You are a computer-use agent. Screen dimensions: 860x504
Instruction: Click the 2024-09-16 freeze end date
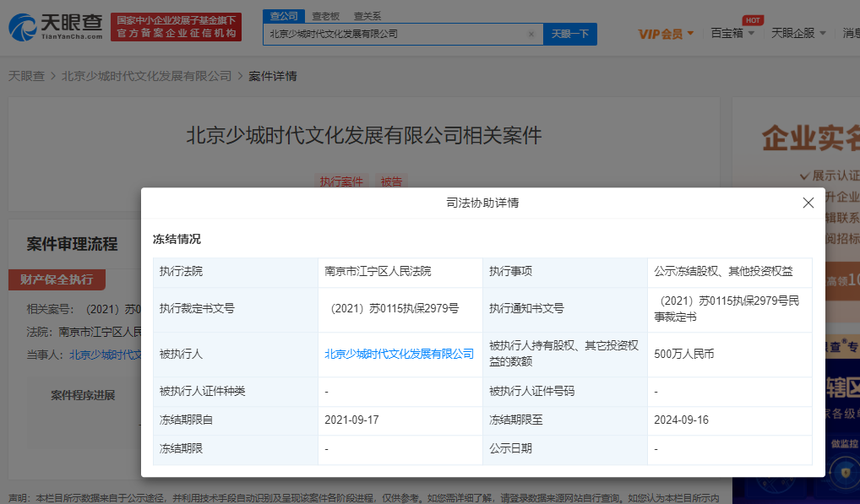click(681, 420)
